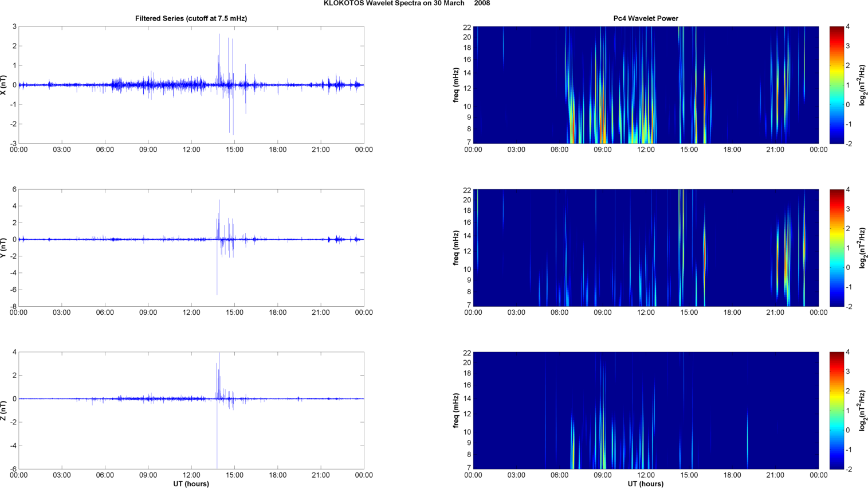Viewport: 868px width, 488px height.
Task: Click the freq (mHz) label of top spectrogram
Action: [456, 85]
